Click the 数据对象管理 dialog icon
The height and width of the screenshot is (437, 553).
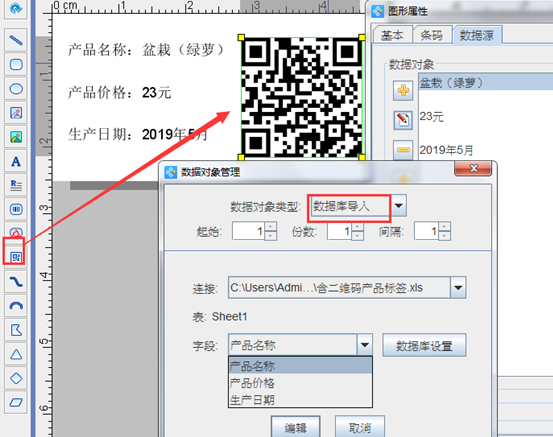tap(171, 172)
